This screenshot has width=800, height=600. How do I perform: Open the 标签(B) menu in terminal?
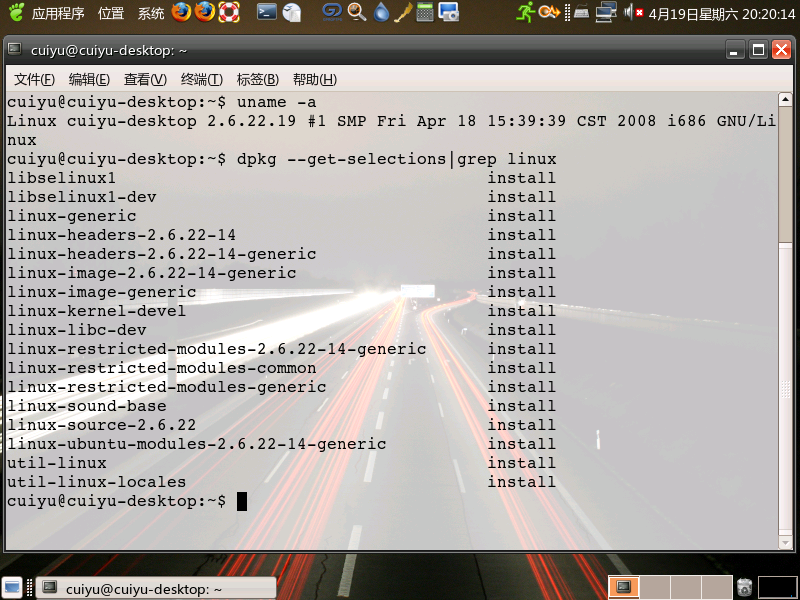click(258, 80)
